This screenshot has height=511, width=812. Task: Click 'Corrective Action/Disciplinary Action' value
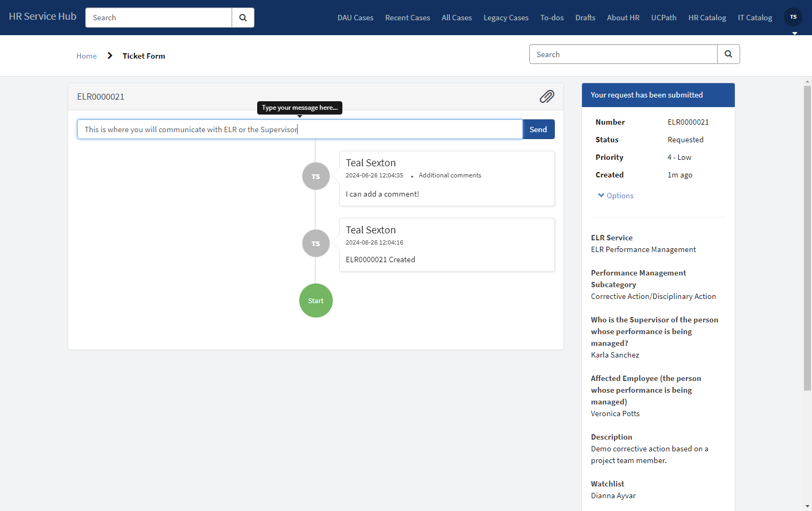pos(653,296)
